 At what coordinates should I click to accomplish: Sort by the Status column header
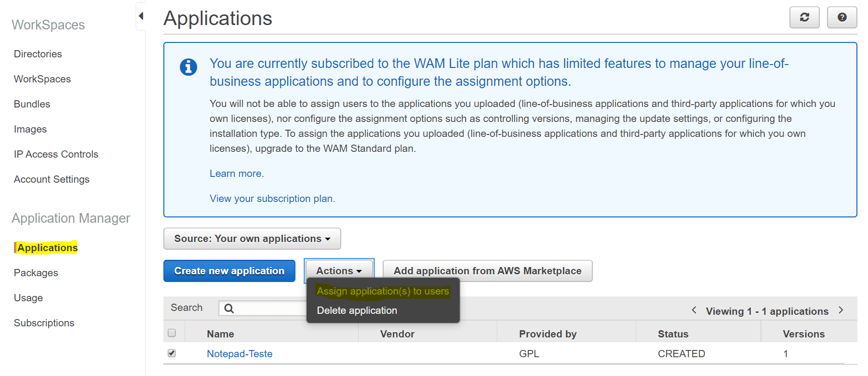(673, 334)
